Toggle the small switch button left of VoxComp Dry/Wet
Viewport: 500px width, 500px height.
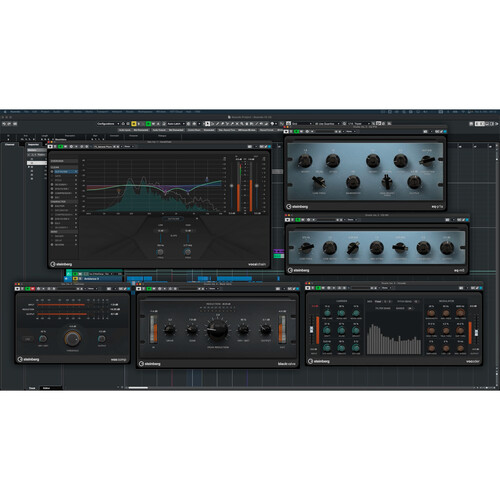click(28, 339)
